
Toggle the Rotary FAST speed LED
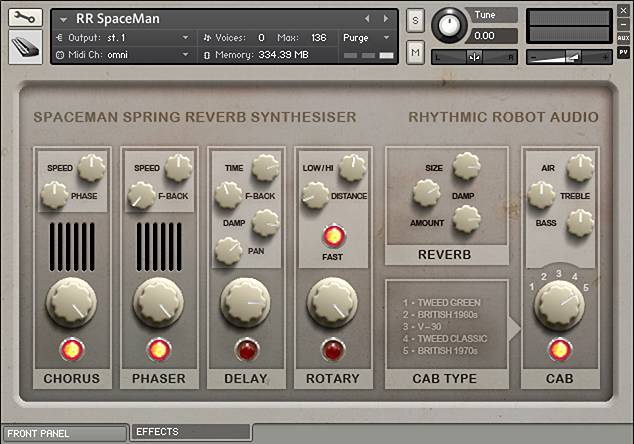click(x=334, y=236)
